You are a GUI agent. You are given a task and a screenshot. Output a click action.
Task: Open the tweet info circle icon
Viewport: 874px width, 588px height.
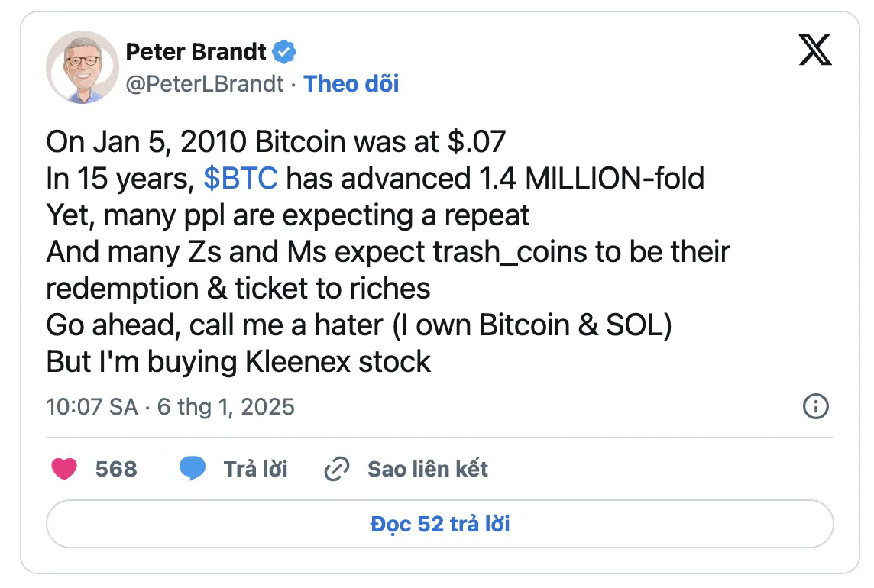click(x=815, y=406)
